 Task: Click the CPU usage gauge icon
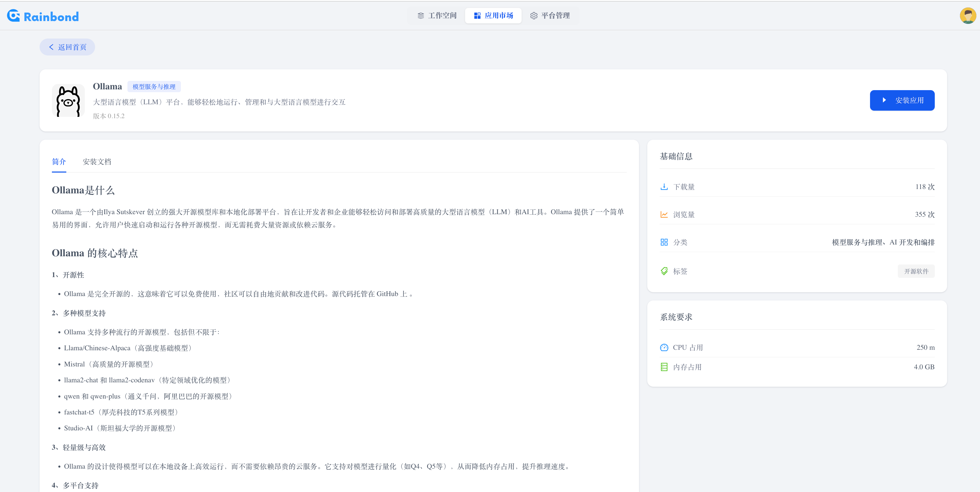pos(664,347)
